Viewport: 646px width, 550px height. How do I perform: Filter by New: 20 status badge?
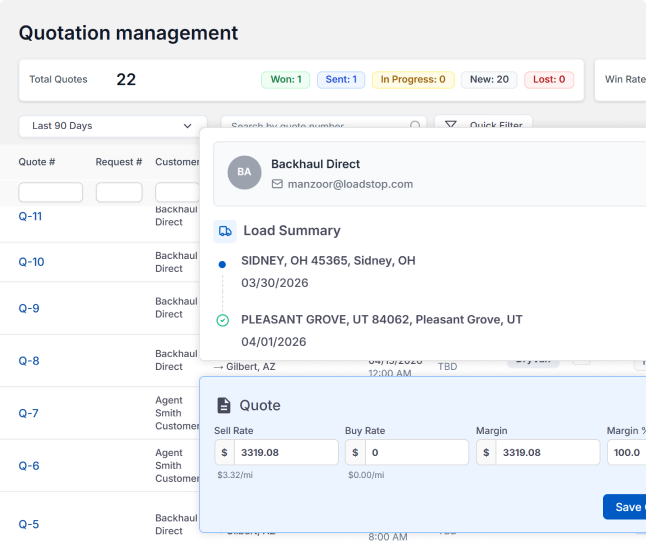[x=489, y=80]
